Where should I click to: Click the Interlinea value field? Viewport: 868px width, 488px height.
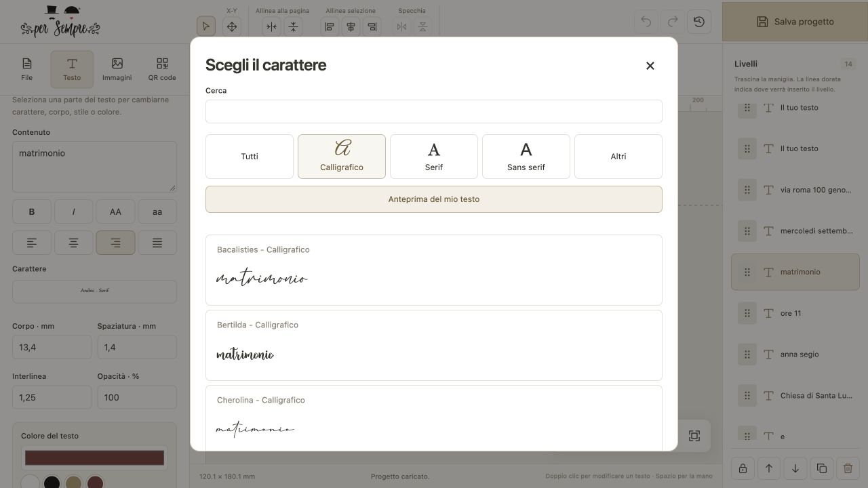click(x=52, y=397)
